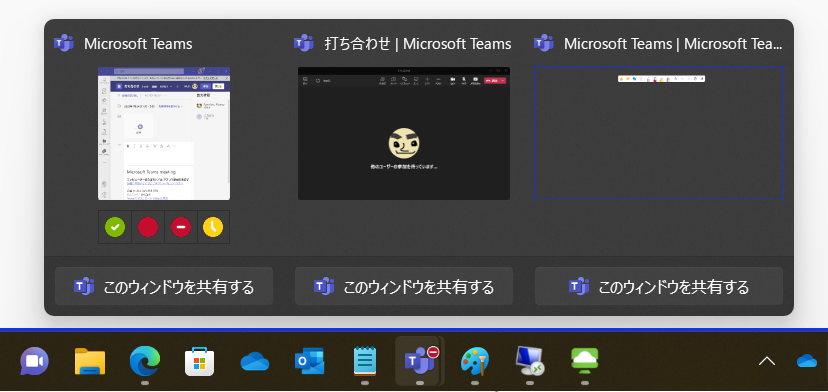This screenshot has height=392, width=828.
Task: Set Teams status to Away (yellow clock)
Action: (x=213, y=227)
